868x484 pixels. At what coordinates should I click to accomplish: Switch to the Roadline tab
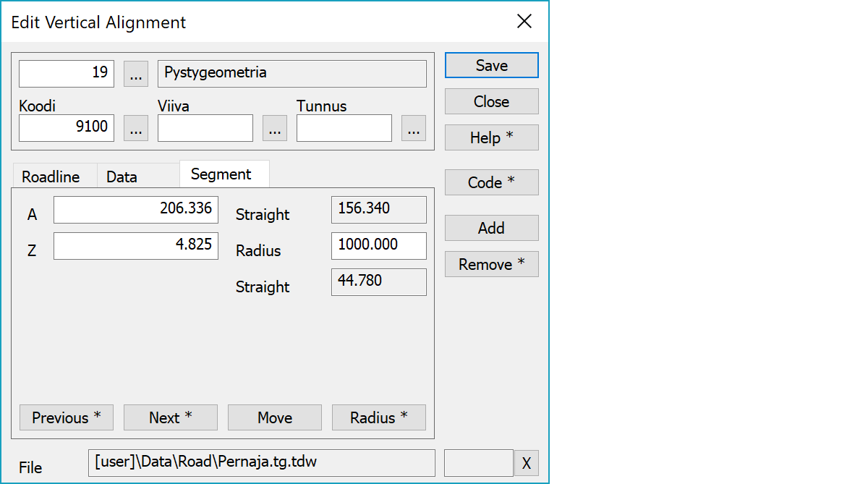click(51, 177)
